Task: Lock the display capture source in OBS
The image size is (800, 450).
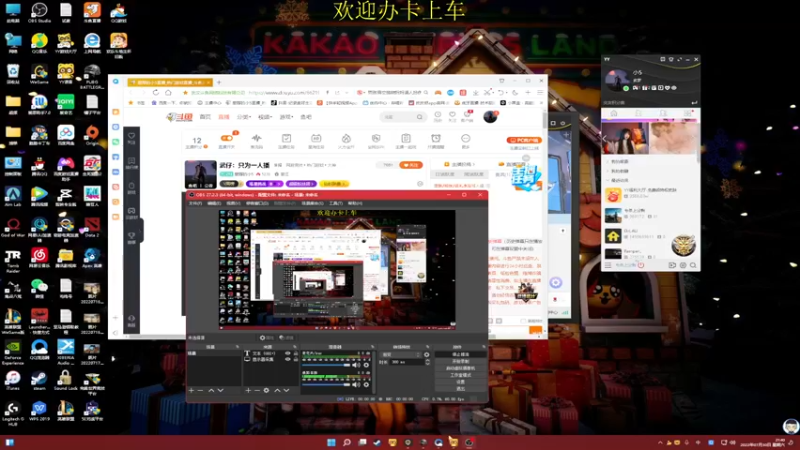Action: point(295,359)
